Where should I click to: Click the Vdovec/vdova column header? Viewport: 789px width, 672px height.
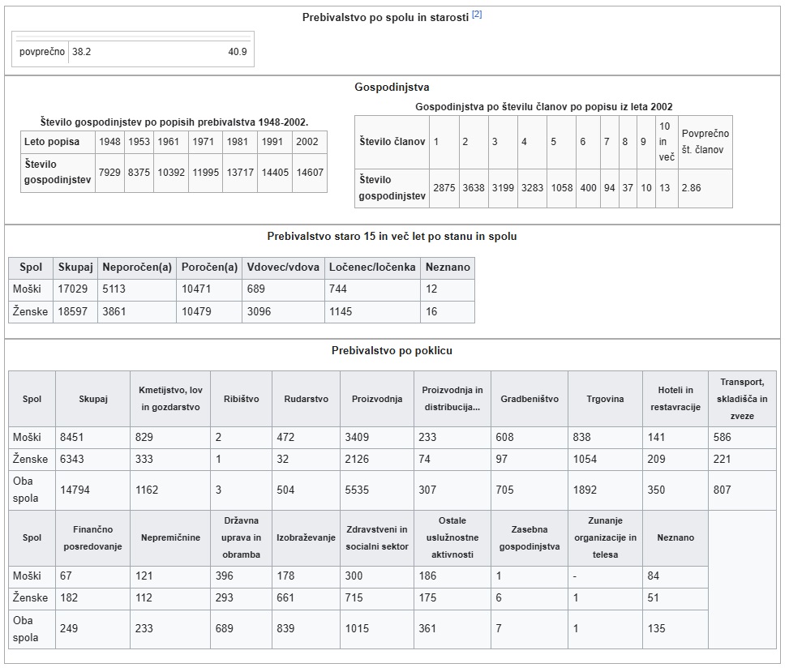(282, 268)
